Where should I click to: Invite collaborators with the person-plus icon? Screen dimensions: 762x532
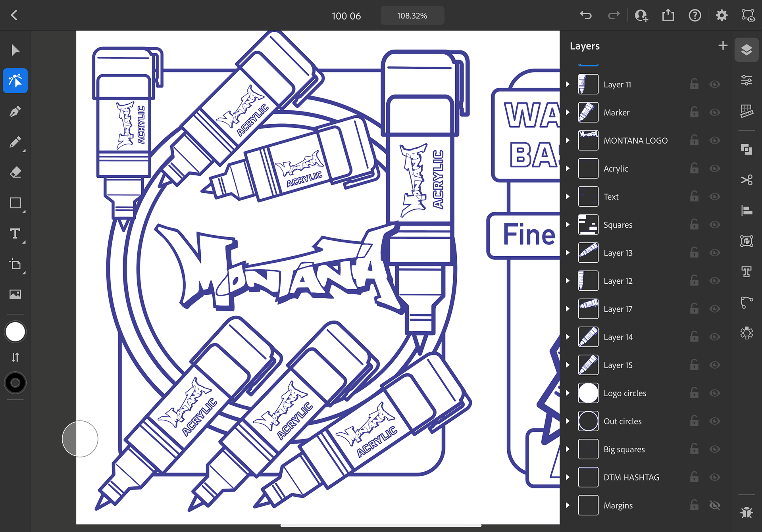click(641, 15)
